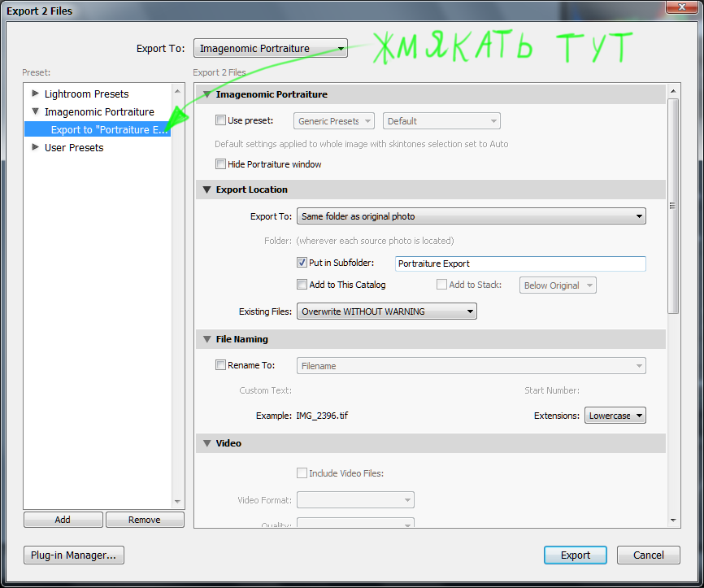Toggle Hide Portraiture window checkbox
The width and height of the screenshot is (704, 588).
pos(220,164)
